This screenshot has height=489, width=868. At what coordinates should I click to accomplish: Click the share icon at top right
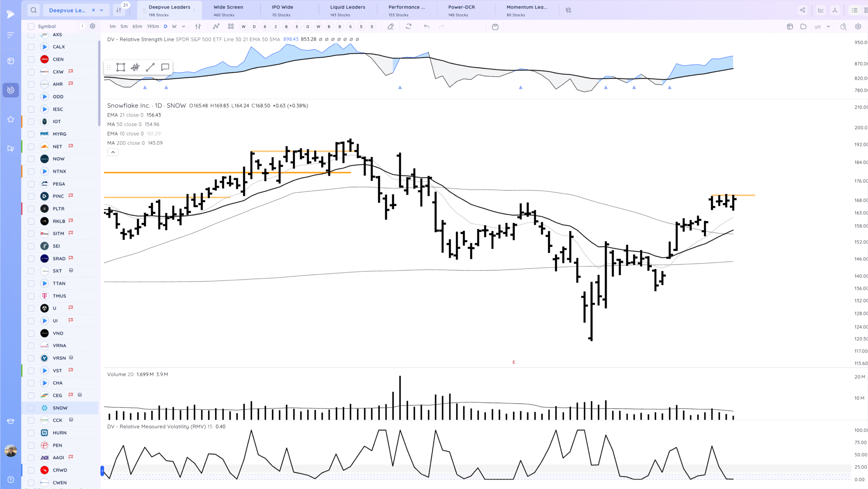pyautogui.click(x=802, y=10)
